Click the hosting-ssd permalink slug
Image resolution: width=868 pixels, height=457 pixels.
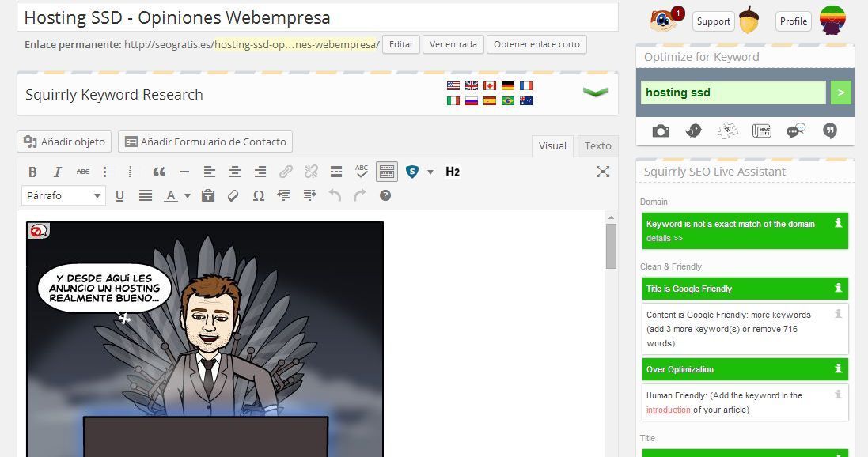[296, 44]
